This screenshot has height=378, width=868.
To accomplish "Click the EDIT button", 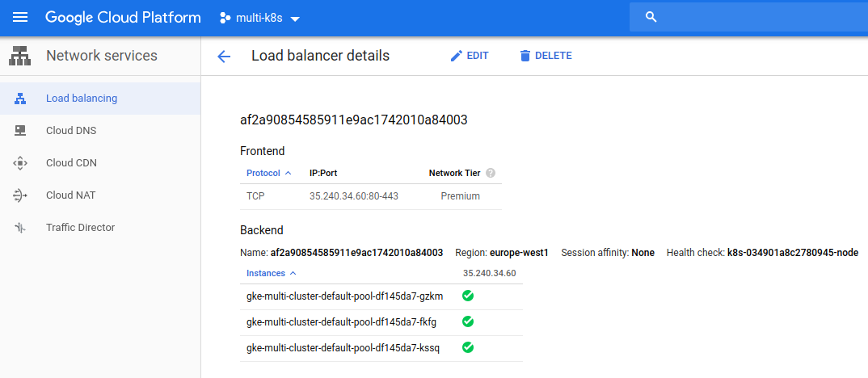I will coord(470,56).
